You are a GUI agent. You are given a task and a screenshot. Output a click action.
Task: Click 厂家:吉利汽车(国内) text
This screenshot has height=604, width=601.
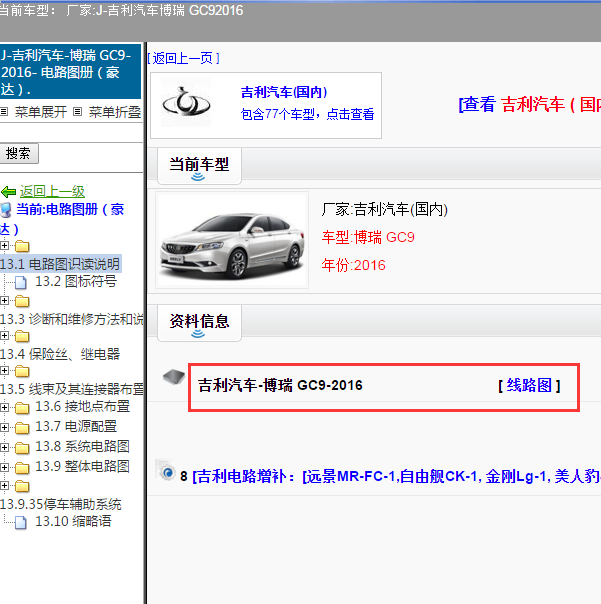[384, 210]
